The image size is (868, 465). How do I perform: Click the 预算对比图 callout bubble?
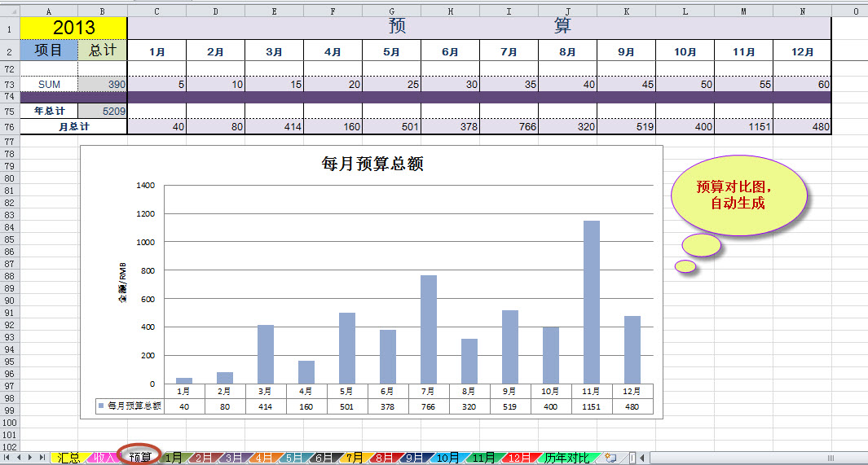[x=738, y=195]
